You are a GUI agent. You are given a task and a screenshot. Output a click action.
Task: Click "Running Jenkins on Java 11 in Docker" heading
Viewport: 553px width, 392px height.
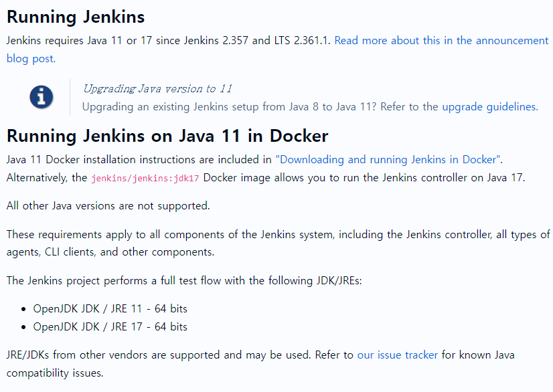(x=167, y=136)
